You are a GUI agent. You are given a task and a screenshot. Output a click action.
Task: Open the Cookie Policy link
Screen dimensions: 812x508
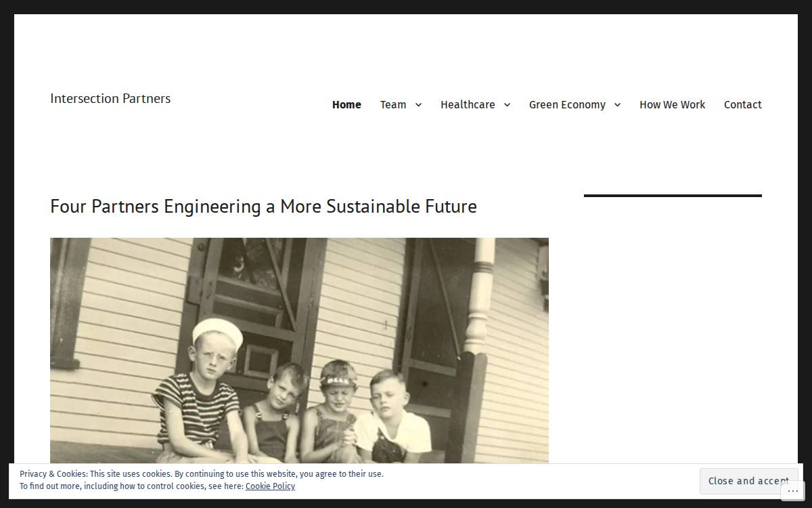(x=270, y=486)
